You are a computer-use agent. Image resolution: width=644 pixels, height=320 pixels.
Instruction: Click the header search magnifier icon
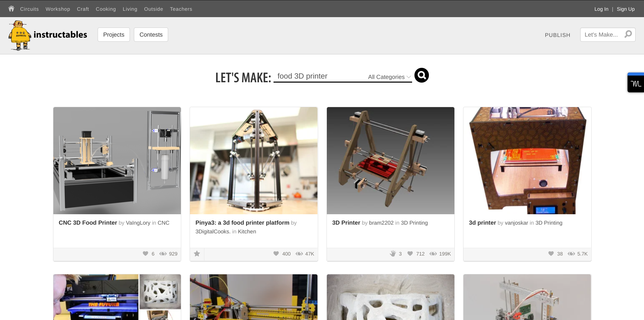click(x=628, y=34)
